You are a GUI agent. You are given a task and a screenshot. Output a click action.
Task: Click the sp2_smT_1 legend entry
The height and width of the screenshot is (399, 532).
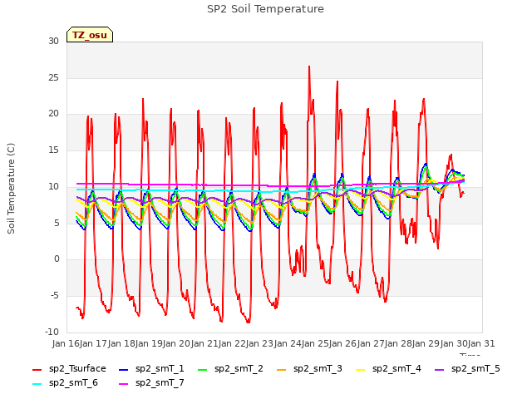pos(151,369)
